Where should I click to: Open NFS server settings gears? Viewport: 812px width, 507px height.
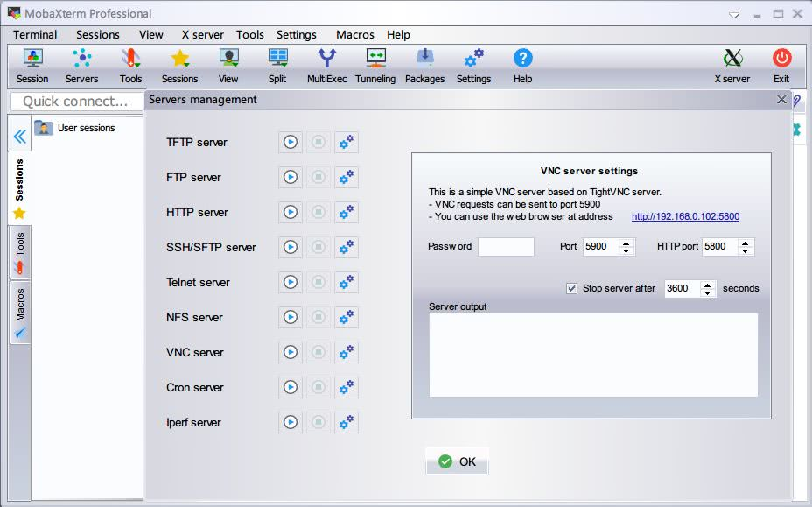[346, 317]
